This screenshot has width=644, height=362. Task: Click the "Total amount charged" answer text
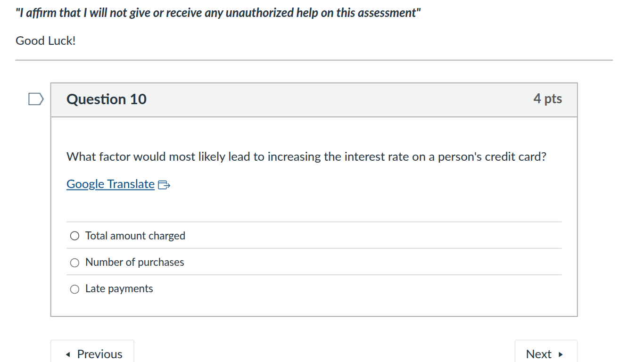(x=135, y=235)
